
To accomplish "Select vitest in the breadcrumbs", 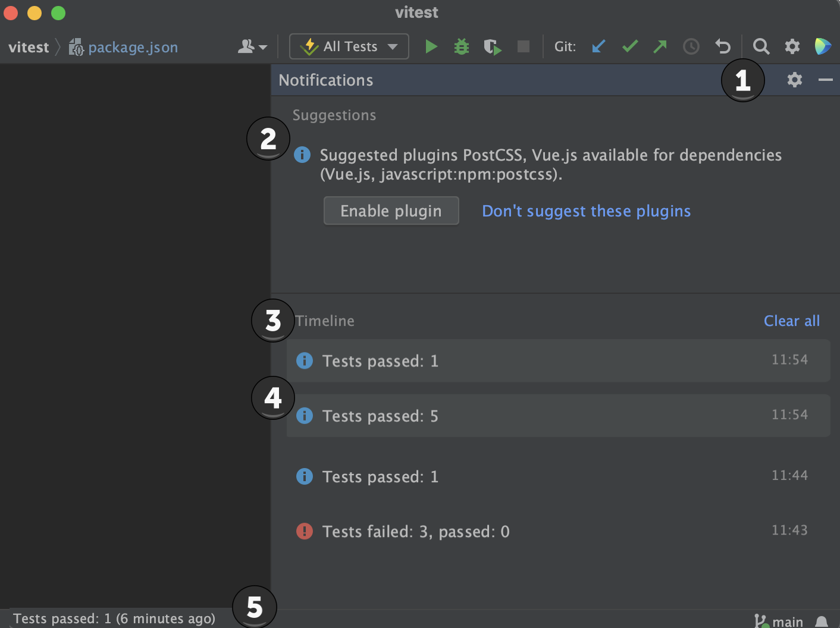I will [28, 47].
